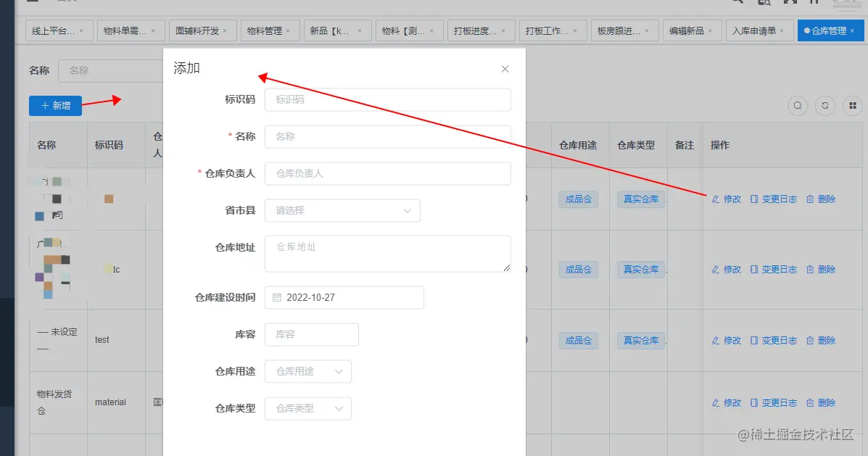This screenshot has width=868, height=456.
Task: Close the 物料【测 tab with its ×
Action: tap(431, 31)
